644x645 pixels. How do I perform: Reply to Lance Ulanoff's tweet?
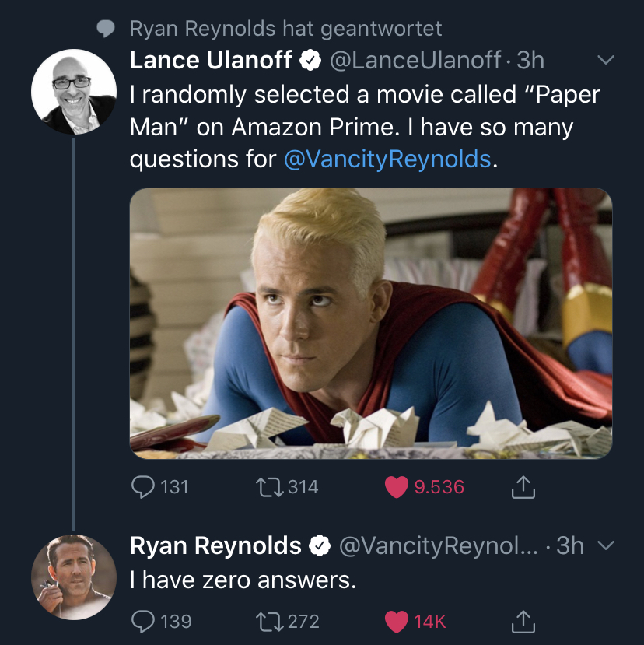click(142, 487)
